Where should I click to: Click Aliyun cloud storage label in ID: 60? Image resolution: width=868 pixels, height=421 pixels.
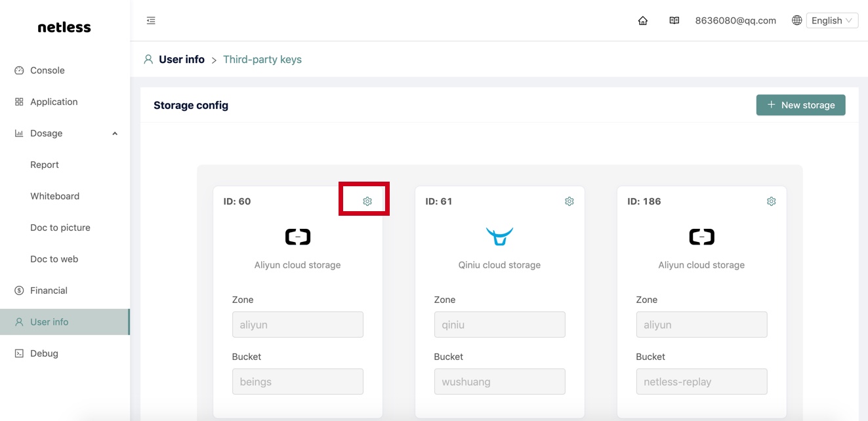[x=298, y=265]
